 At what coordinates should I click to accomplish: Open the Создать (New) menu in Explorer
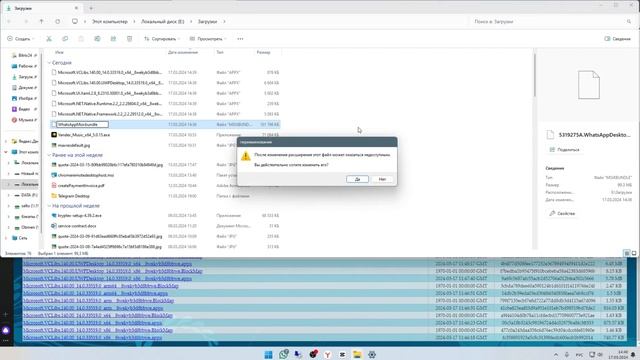pyautogui.click(x=20, y=39)
